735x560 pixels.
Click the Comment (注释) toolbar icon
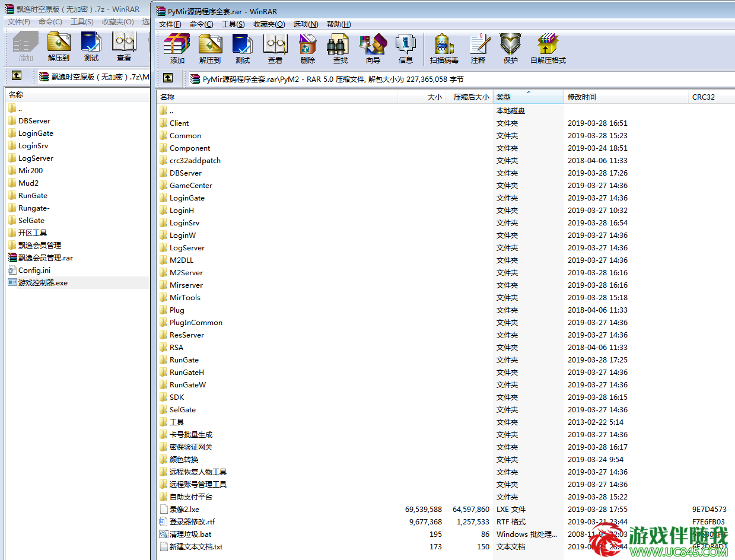click(x=478, y=49)
